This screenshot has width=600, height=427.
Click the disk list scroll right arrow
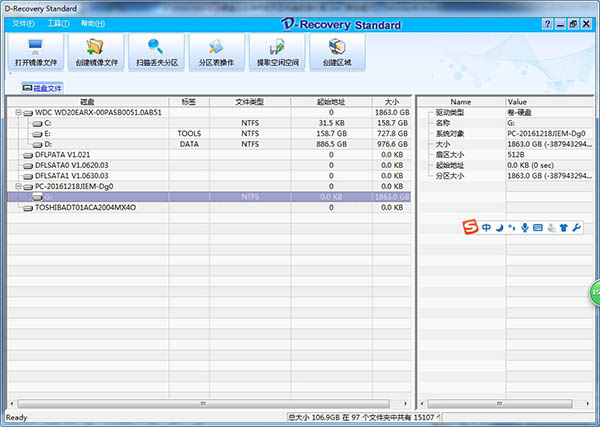pyautogui.click(x=405, y=404)
